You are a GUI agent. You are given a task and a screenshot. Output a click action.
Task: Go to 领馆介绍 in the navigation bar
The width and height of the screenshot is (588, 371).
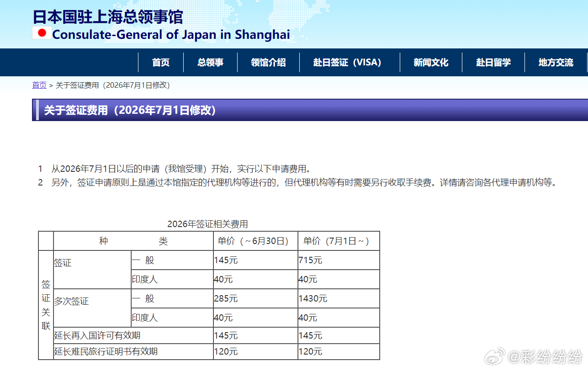pos(268,63)
